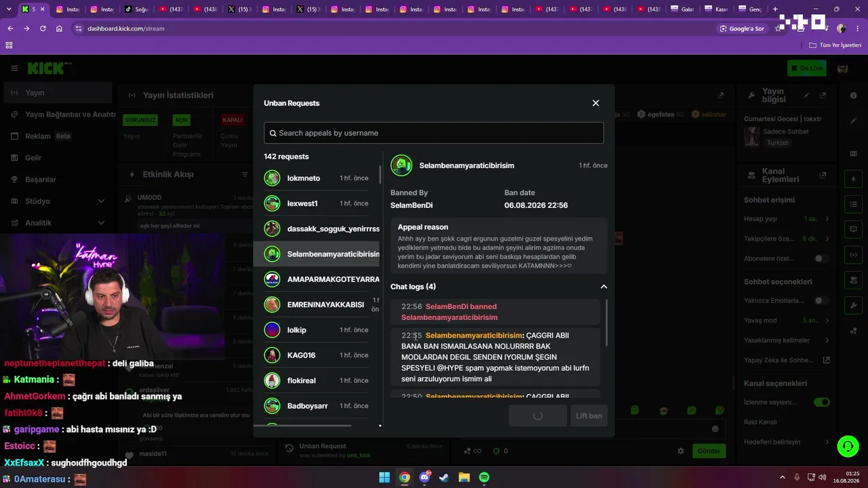Open chat settings gear beside Gönder

coord(681,451)
